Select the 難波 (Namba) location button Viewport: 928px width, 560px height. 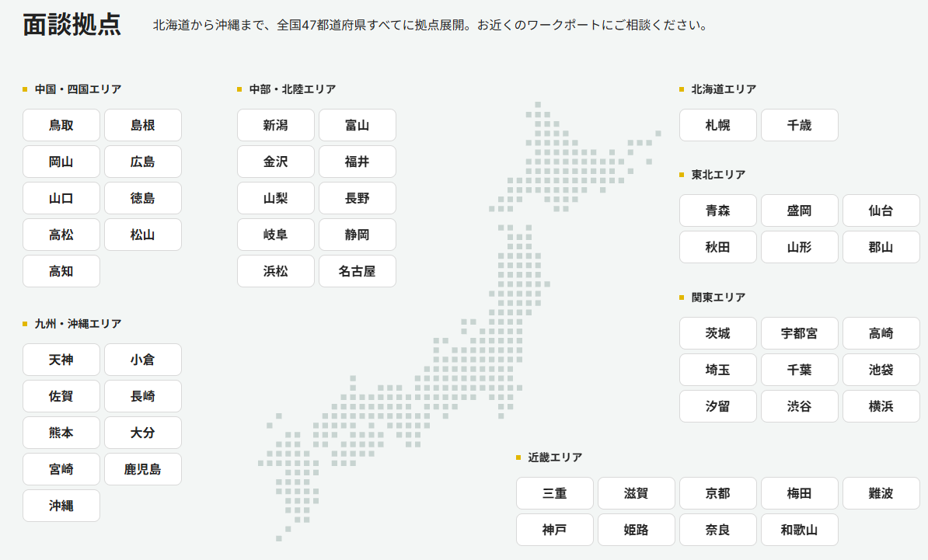881,493
